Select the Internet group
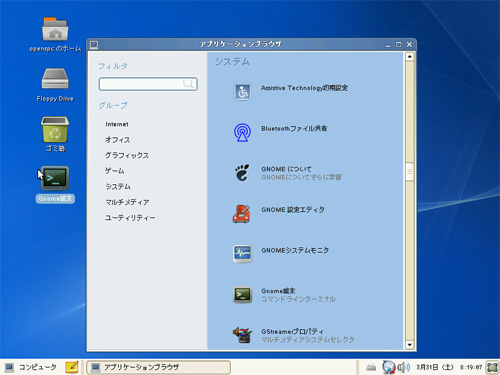The height and width of the screenshot is (375, 500). [117, 124]
